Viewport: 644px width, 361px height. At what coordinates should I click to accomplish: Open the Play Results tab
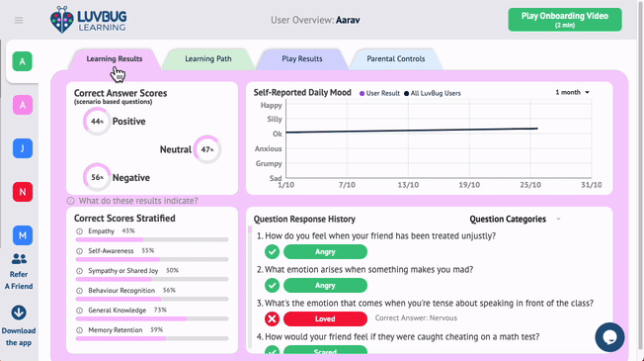pos(302,58)
